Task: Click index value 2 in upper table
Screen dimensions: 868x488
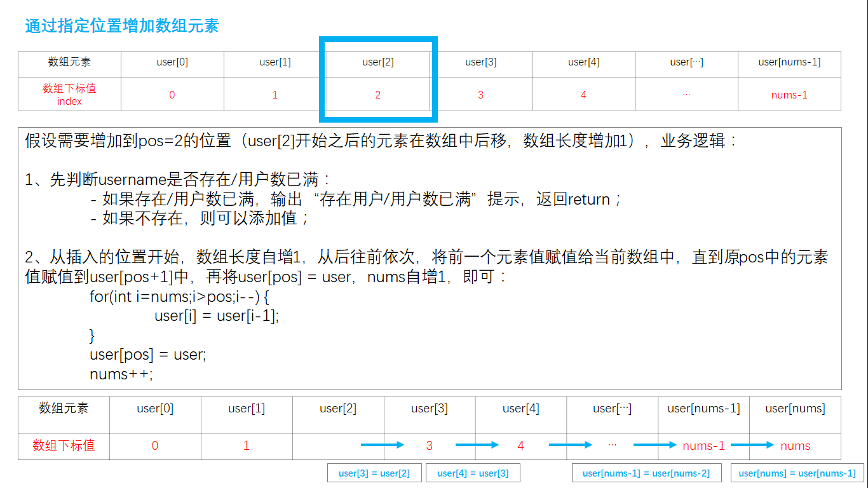Action: pos(378,95)
